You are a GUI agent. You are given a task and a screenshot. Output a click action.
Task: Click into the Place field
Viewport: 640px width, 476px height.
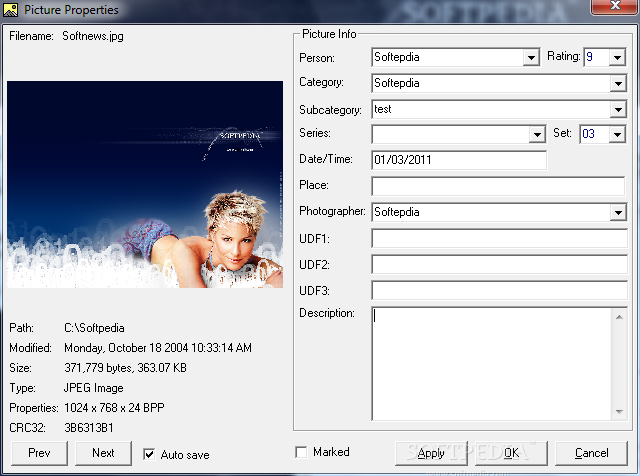(498, 186)
